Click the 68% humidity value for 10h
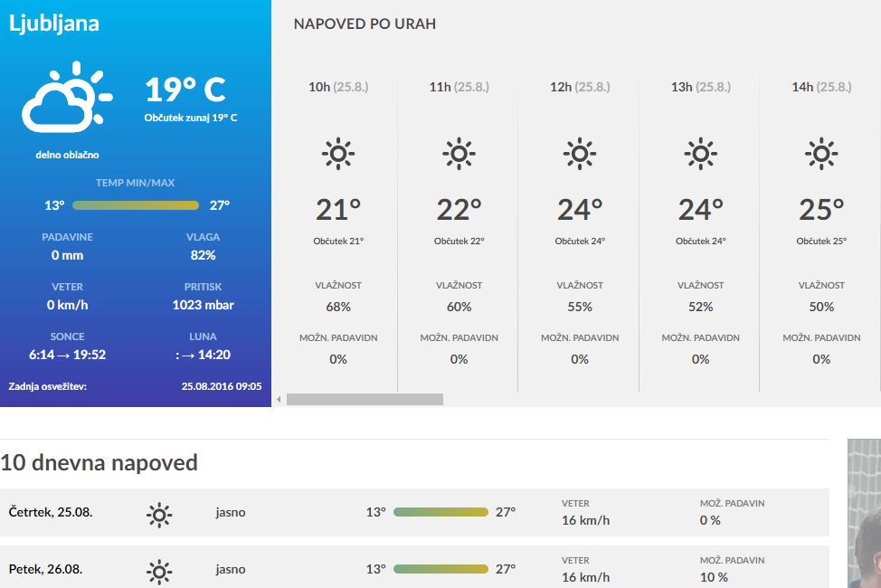This screenshot has width=881, height=588. coord(338,307)
